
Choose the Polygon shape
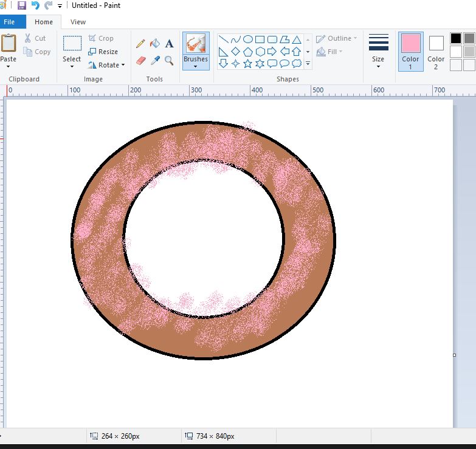pyautogui.click(x=285, y=39)
